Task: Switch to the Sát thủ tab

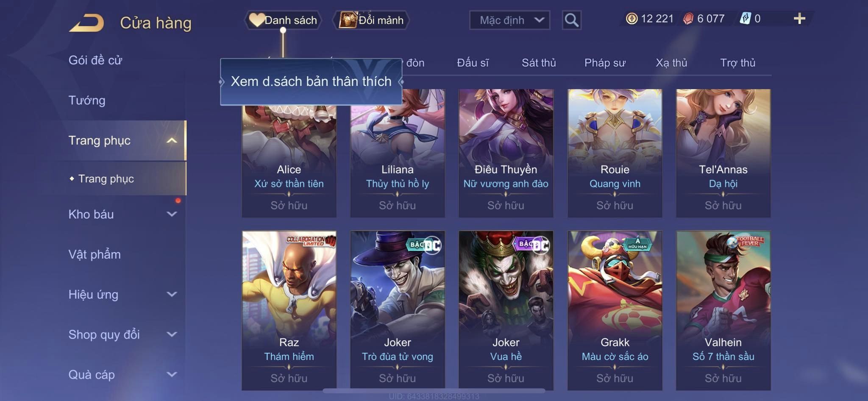Action: (x=539, y=63)
